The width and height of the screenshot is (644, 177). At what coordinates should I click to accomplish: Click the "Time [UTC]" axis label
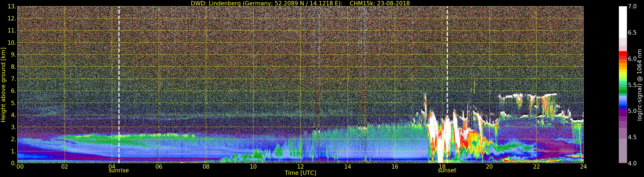click(x=300, y=173)
